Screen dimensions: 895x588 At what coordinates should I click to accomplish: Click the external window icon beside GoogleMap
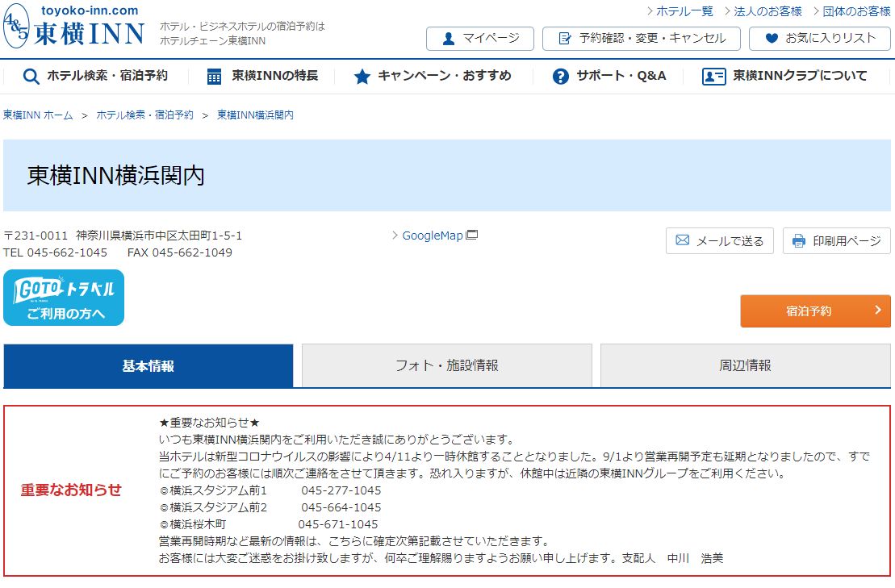(x=471, y=235)
